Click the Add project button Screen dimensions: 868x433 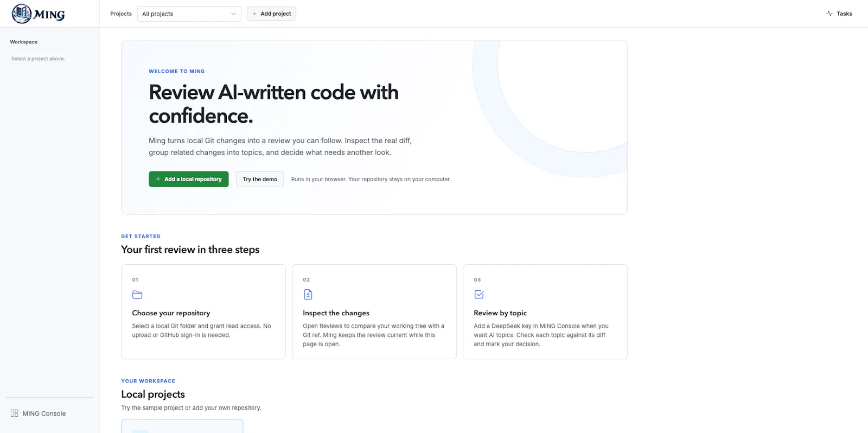271,14
